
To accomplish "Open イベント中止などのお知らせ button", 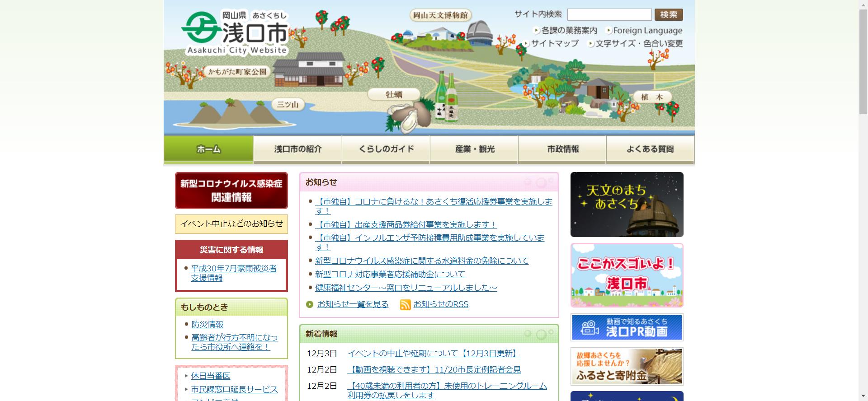I will point(231,224).
